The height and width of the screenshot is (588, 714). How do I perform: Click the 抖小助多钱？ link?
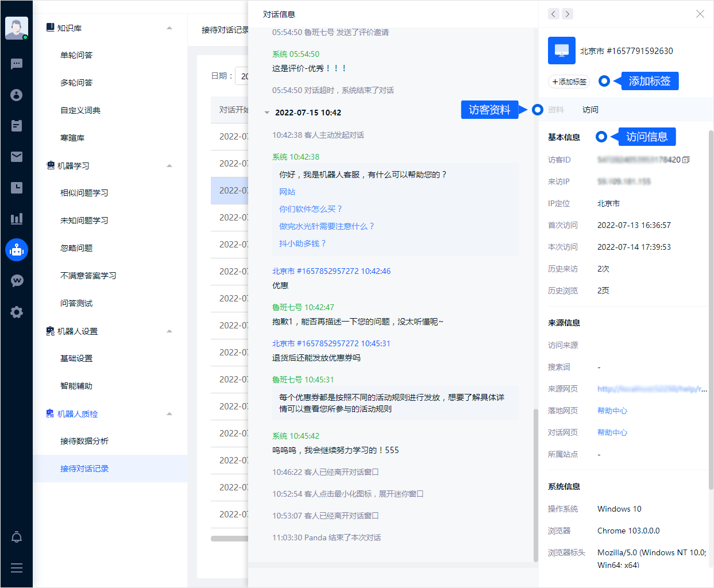coord(303,243)
